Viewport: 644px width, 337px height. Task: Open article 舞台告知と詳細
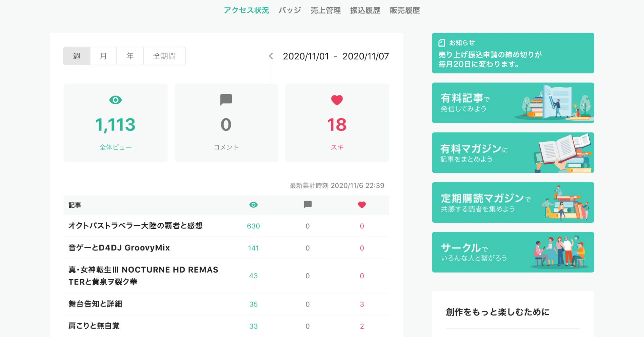click(95, 304)
